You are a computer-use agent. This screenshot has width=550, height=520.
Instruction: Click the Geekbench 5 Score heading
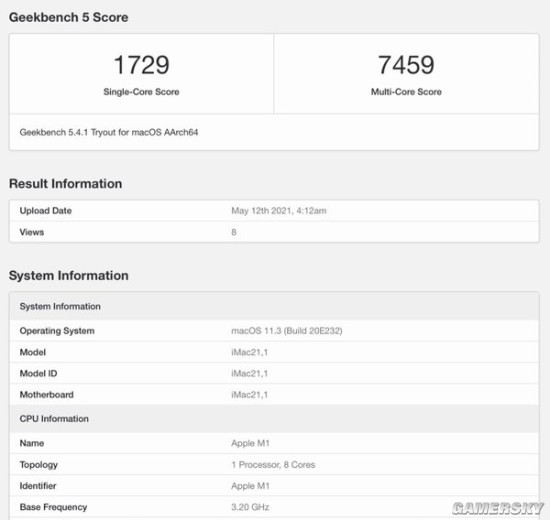pos(69,17)
